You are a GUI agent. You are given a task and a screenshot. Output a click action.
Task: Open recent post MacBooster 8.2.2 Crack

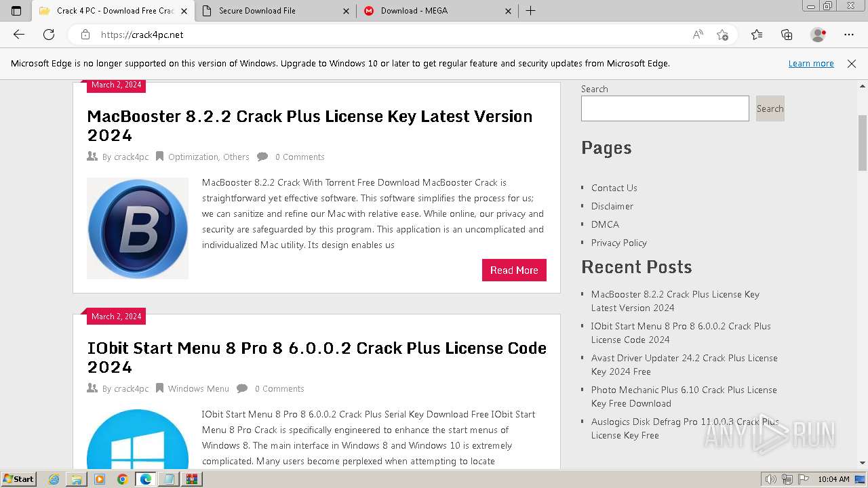coord(675,301)
